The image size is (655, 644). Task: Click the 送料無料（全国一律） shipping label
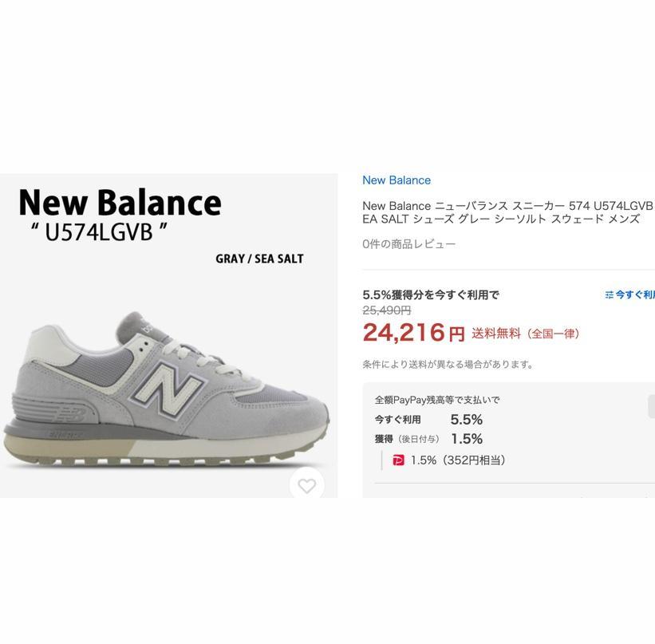click(x=526, y=334)
